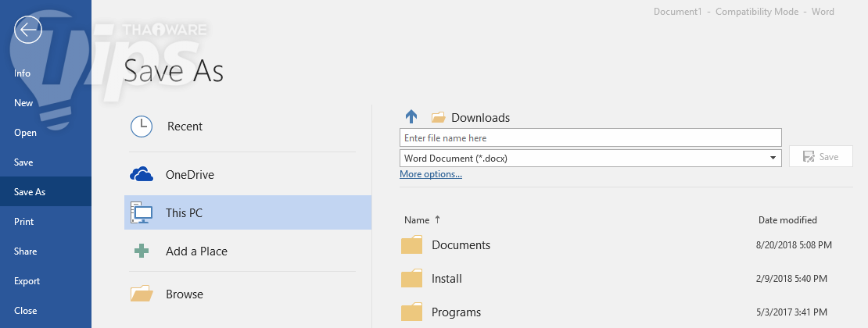Click the Save button beside file type
868x328 pixels.
820,157
